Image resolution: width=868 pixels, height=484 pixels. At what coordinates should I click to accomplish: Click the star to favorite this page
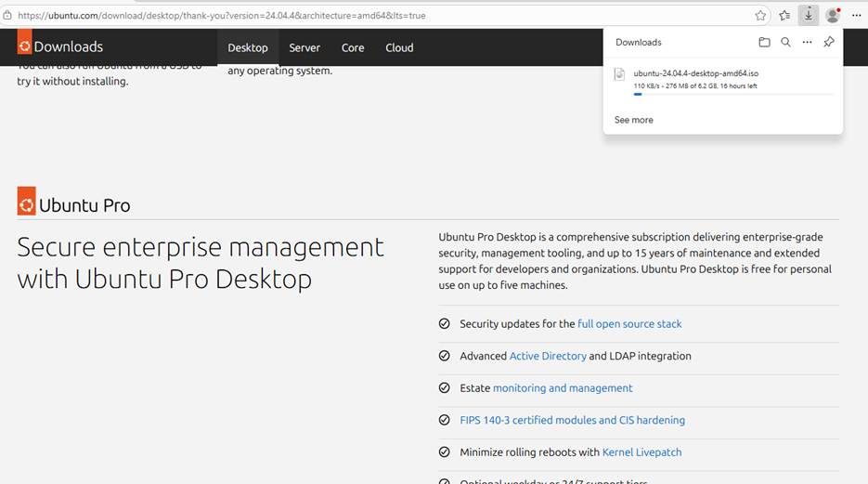click(x=760, y=16)
